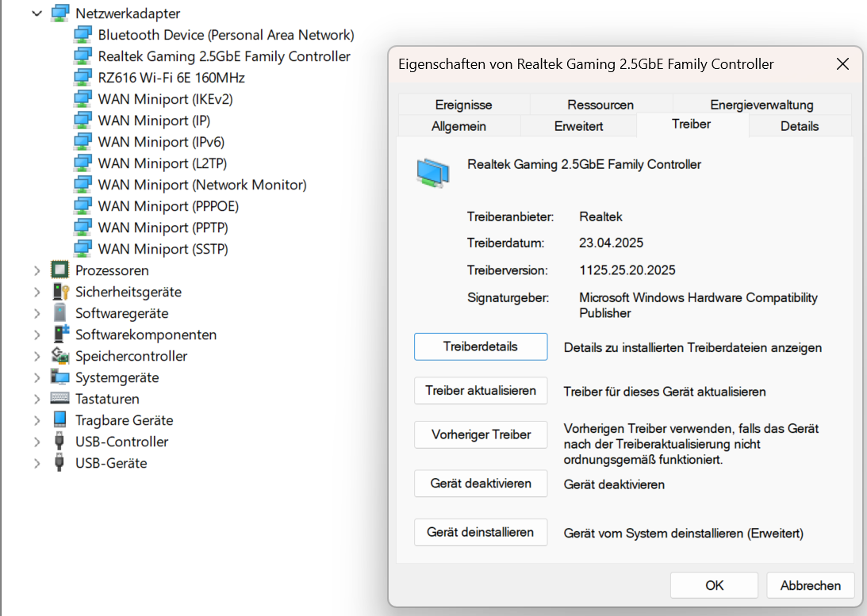Collapse the Netzwerkadapter category
Screen dimensions: 867x616
[x=37, y=13]
